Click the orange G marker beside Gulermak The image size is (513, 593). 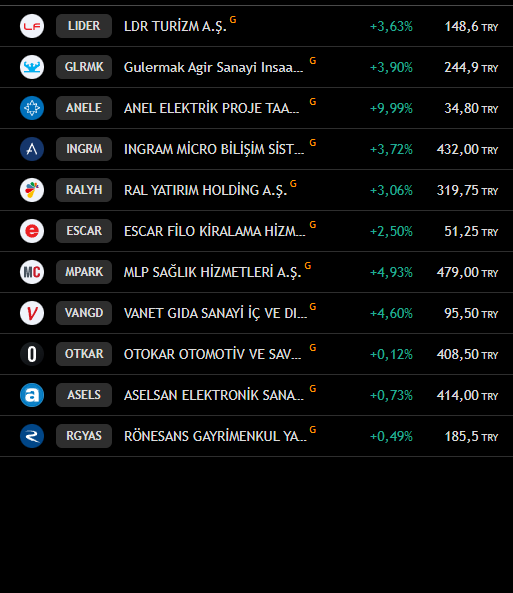(x=313, y=61)
